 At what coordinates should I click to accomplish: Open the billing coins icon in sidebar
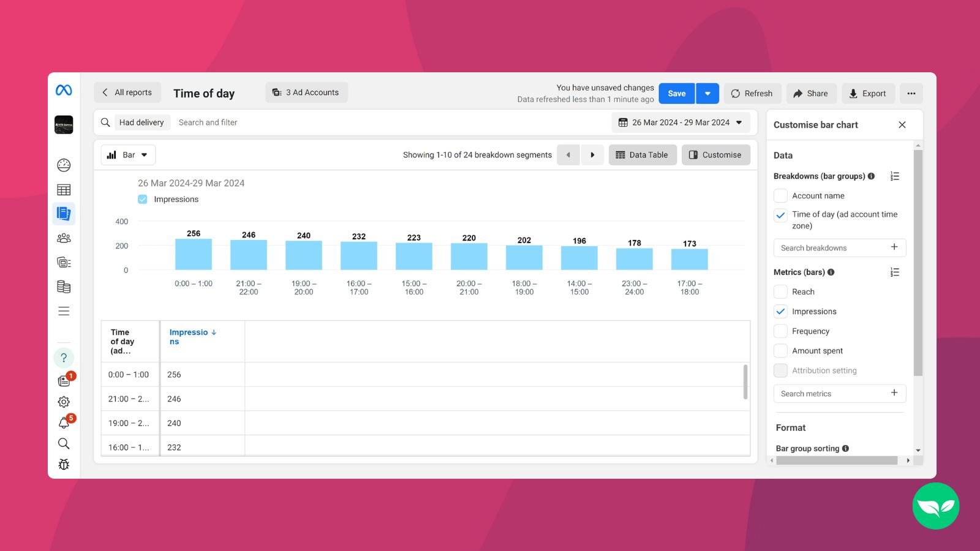pyautogui.click(x=64, y=286)
